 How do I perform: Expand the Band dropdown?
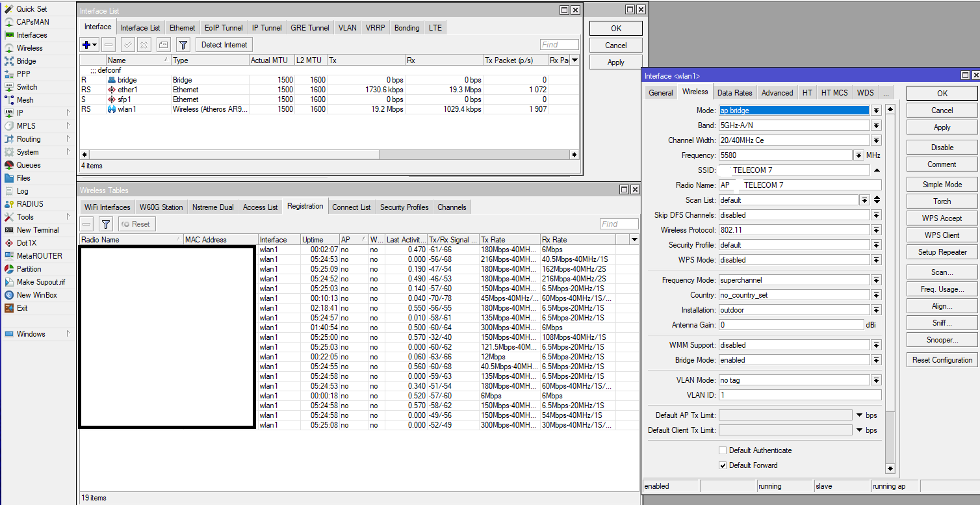click(x=876, y=125)
